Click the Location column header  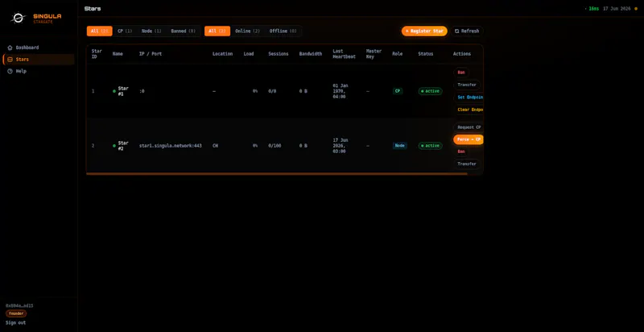(x=223, y=54)
